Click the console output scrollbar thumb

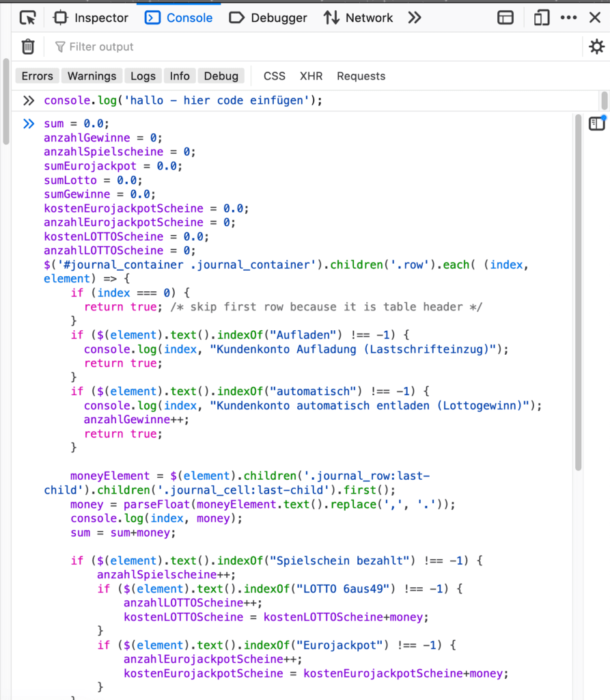[579, 293]
